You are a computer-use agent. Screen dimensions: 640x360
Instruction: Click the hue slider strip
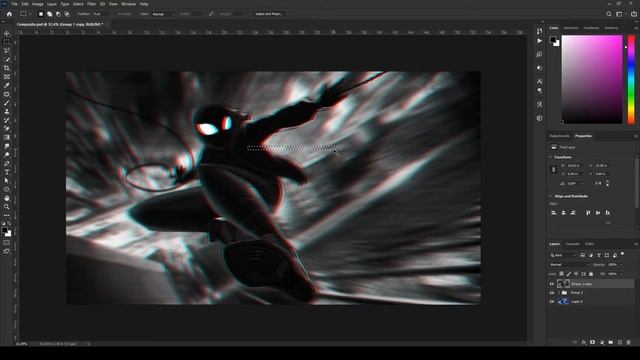coord(631,79)
